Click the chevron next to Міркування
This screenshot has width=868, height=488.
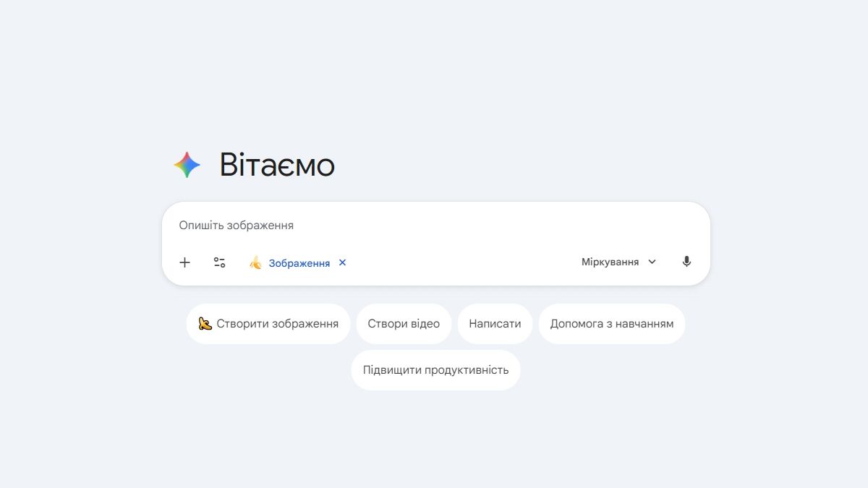(x=652, y=262)
